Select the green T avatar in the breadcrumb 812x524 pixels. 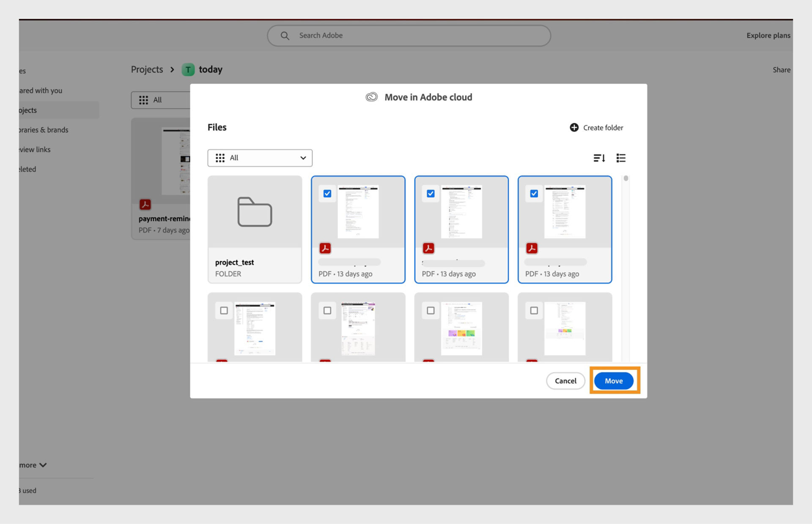pos(188,69)
